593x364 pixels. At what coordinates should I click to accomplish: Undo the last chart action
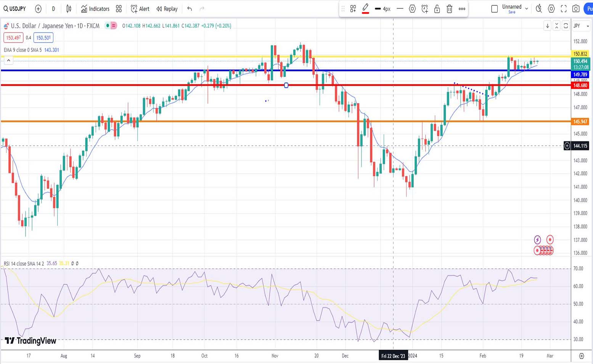tap(190, 9)
